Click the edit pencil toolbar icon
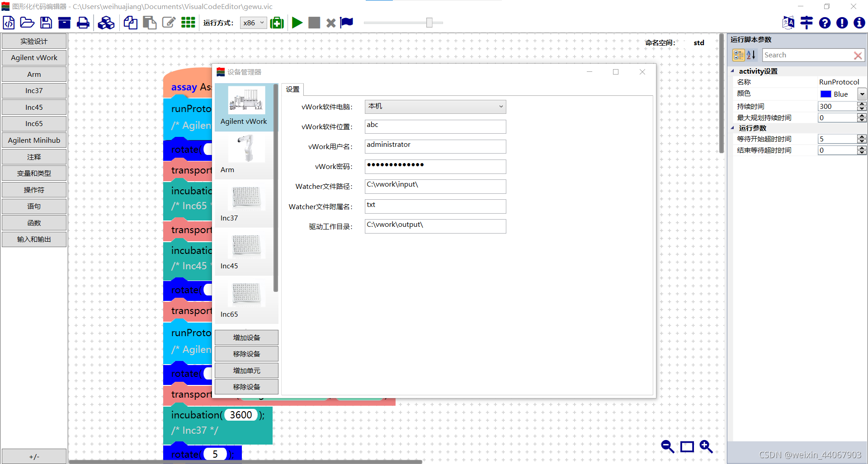 [x=169, y=23]
